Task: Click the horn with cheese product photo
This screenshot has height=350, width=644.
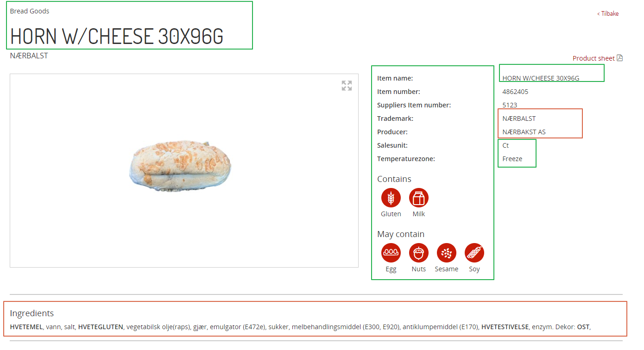Action: click(x=180, y=166)
